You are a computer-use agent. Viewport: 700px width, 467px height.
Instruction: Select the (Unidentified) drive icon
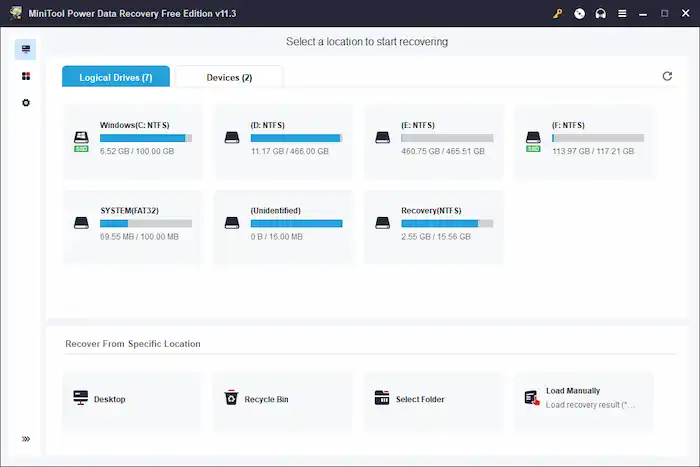click(x=232, y=223)
